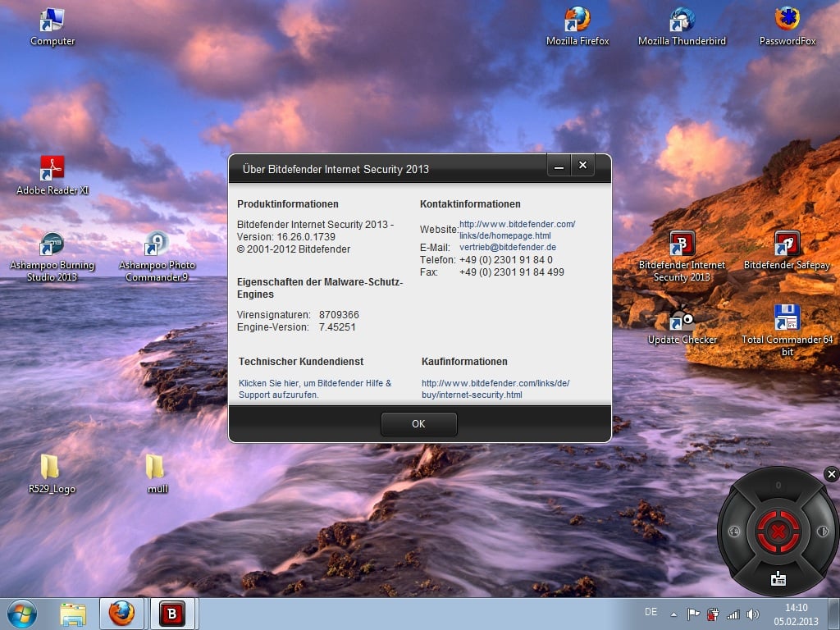Click the globe icon on Bitdefender widget
The height and width of the screenshot is (630, 840).
[x=734, y=532]
